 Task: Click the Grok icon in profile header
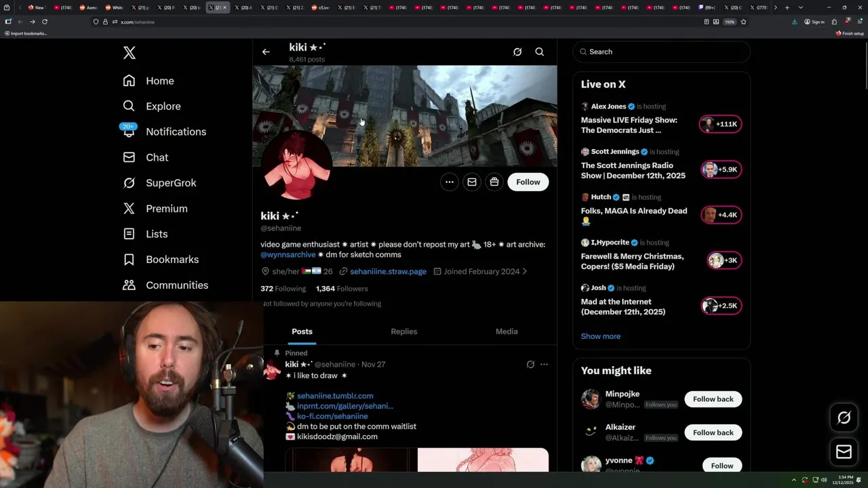[517, 52]
